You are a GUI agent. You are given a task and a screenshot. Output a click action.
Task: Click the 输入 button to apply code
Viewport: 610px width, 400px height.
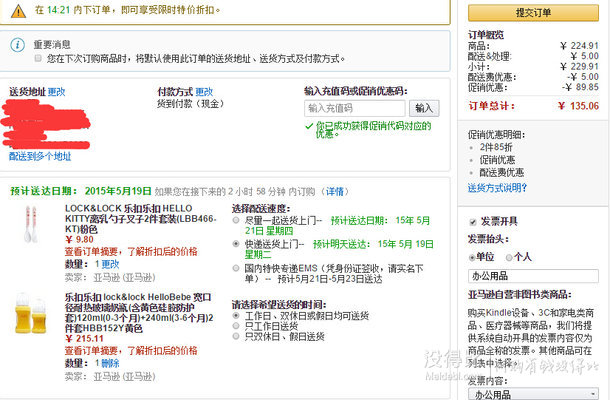coord(424,108)
